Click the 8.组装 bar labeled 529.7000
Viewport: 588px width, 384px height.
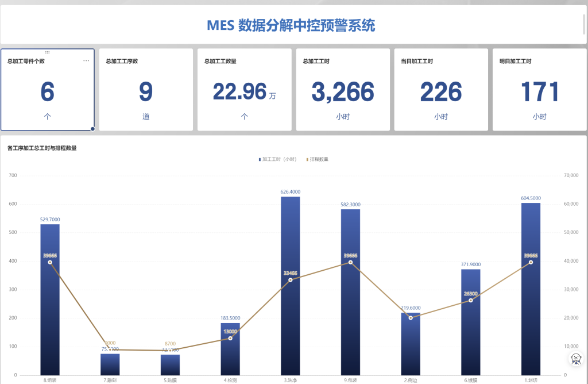click(x=50, y=299)
